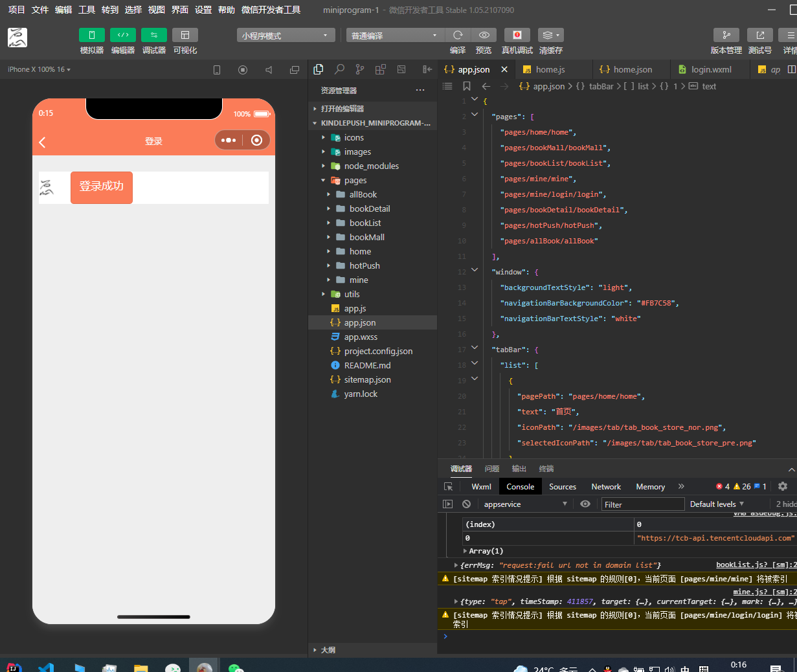797x672 pixels.
Task: Click the console Filter input field
Action: [x=642, y=504]
